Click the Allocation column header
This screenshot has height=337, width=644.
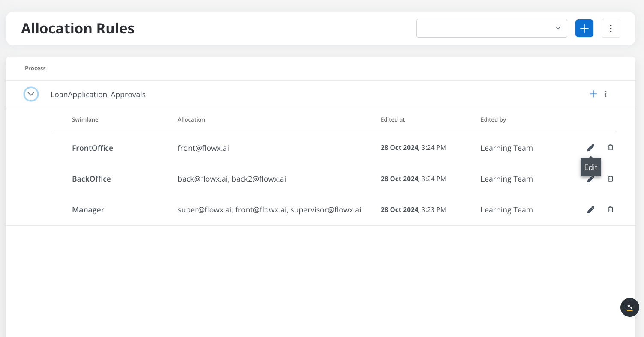point(191,120)
